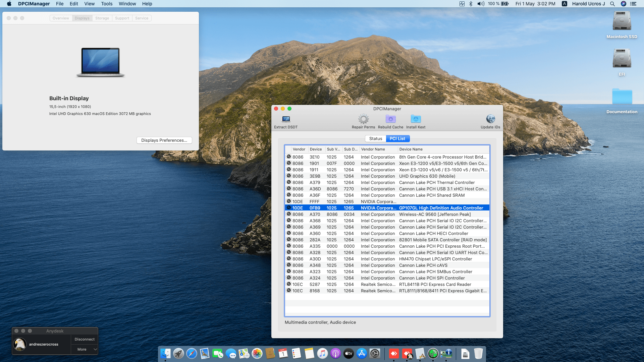The width and height of the screenshot is (644, 362).
Task: Click the MacBook display image in About window
Action: coord(101,62)
